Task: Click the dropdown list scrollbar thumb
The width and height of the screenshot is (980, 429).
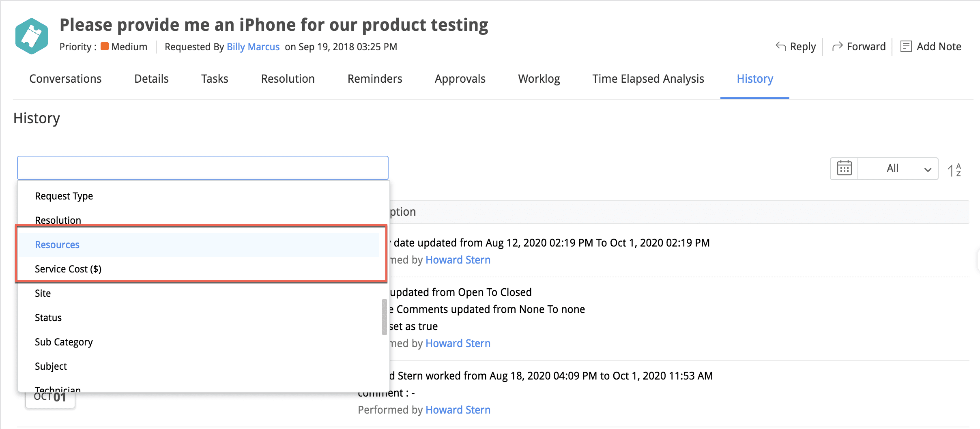Action: (384, 317)
